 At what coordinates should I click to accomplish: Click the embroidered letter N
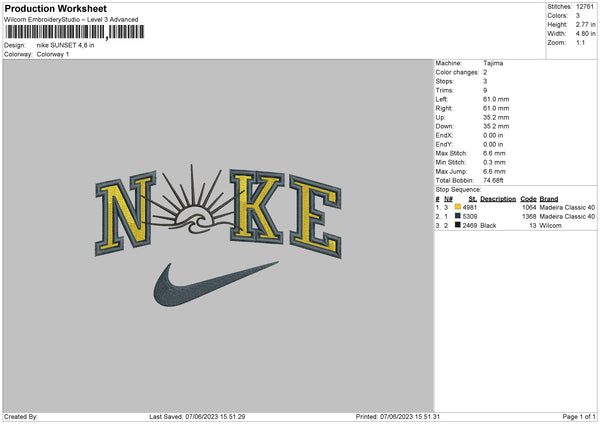click(x=126, y=213)
